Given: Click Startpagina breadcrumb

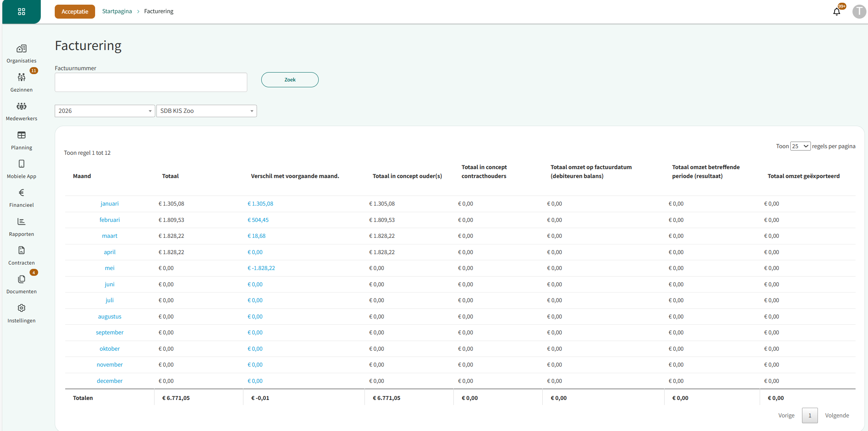Looking at the screenshot, I should pyautogui.click(x=117, y=11).
